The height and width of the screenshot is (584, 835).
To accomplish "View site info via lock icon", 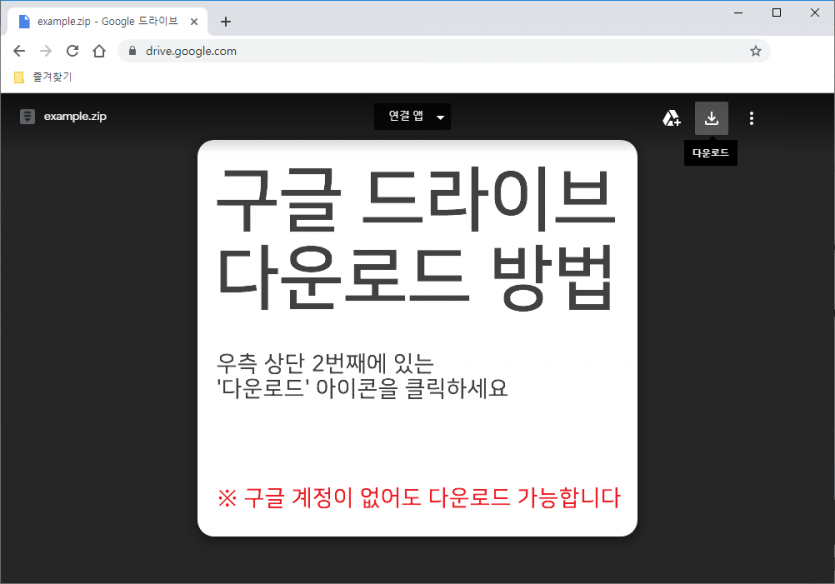I will [133, 51].
